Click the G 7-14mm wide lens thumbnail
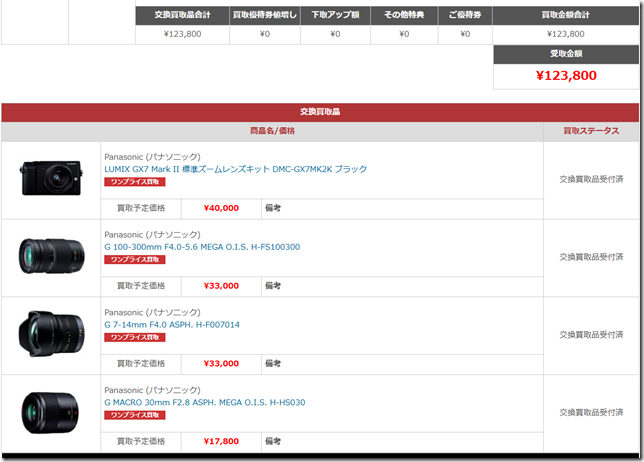The image size is (644, 462). click(x=50, y=334)
